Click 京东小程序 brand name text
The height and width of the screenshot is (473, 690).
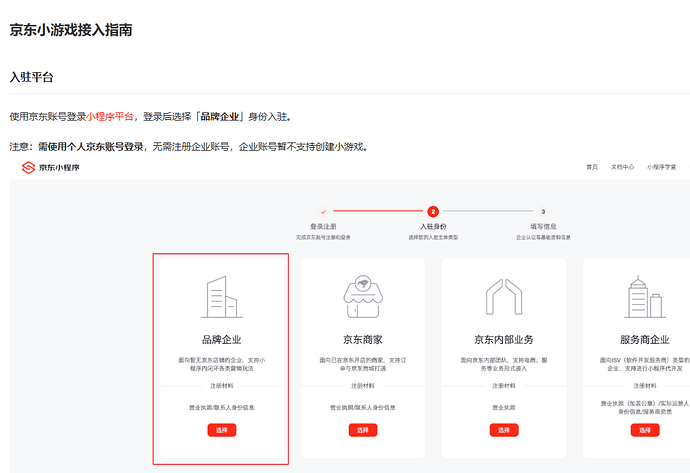(x=59, y=168)
